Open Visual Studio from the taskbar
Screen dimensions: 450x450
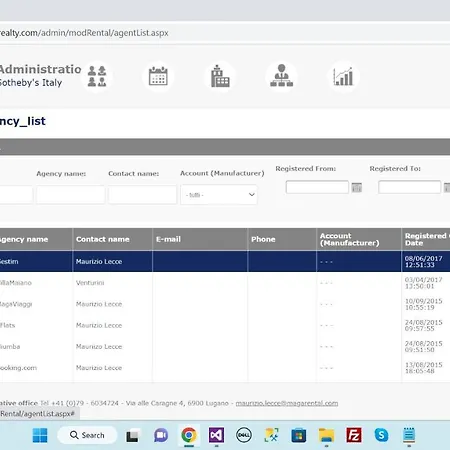click(216, 435)
